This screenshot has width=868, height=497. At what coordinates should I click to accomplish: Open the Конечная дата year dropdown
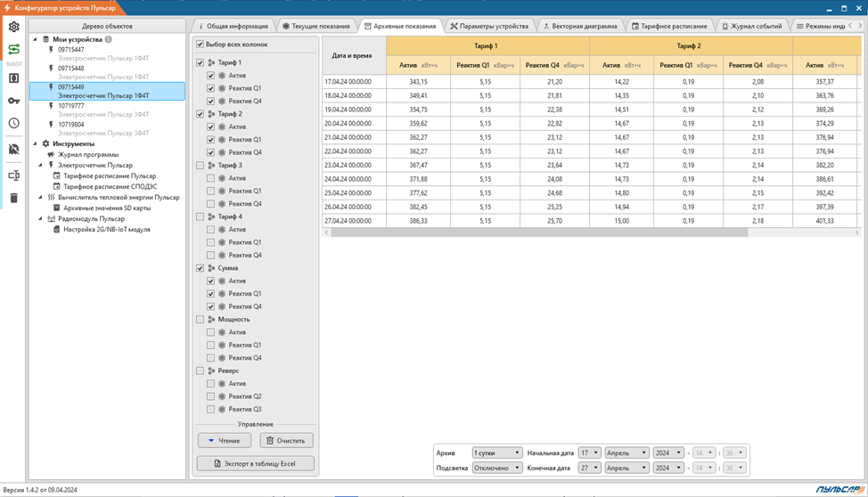(668, 468)
